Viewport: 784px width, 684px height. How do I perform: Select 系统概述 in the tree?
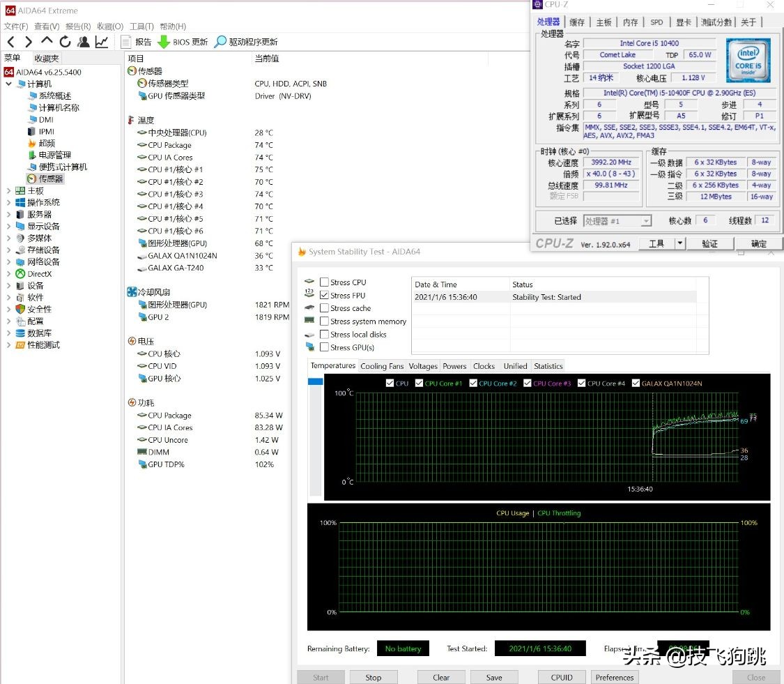54,96
